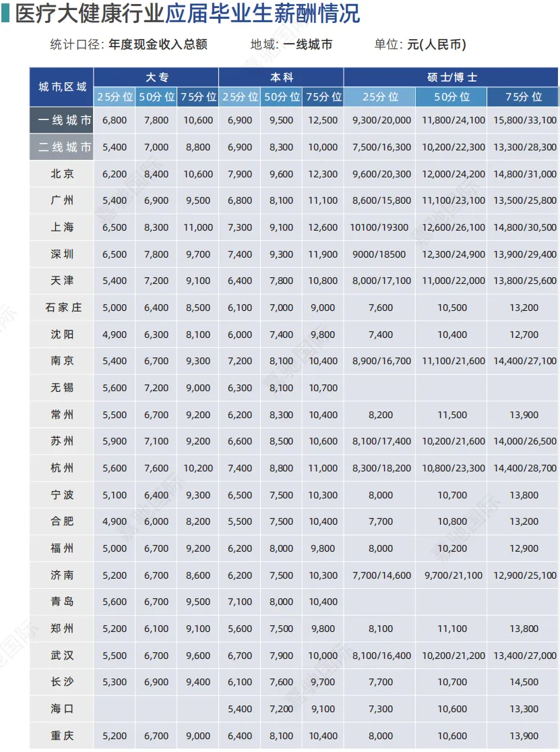The image size is (560, 752).
Task: Click 12,600 本科 value in 上海 row
Action: click(x=323, y=227)
